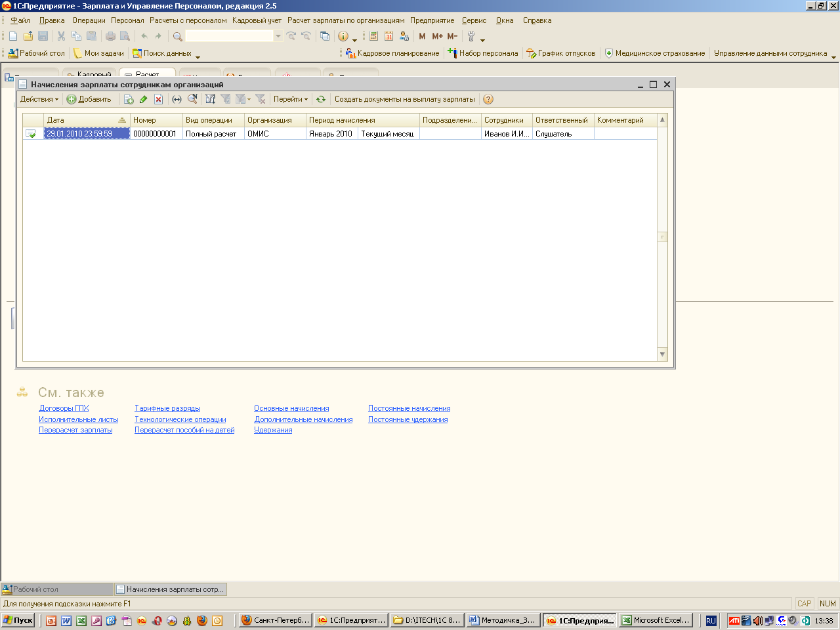
Task: Click the M- memory subtract button
Action: (452, 36)
